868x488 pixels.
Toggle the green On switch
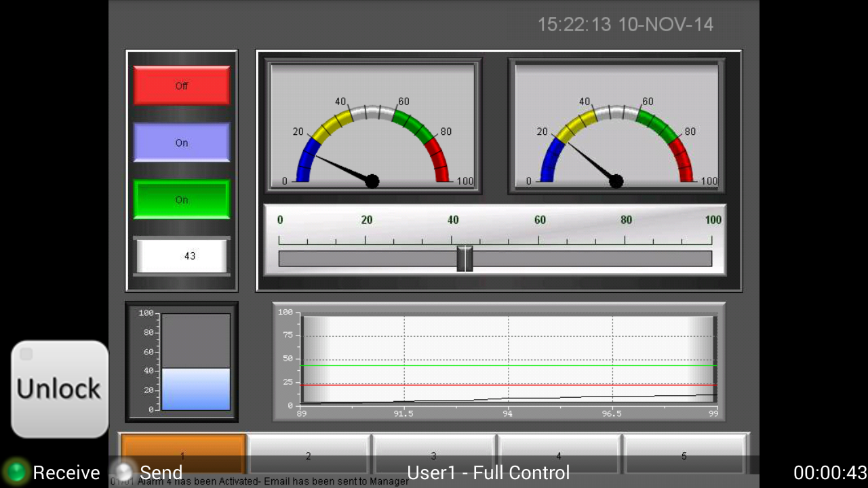(182, 199)
